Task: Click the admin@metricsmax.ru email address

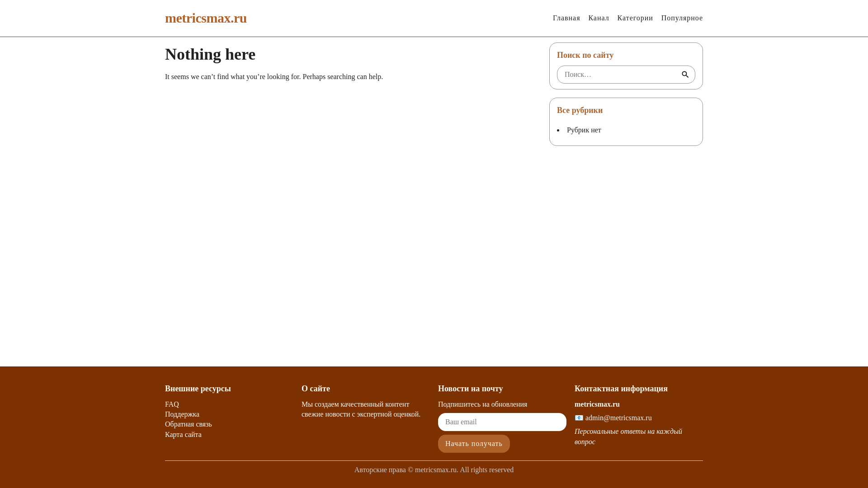Action: (x=618, y=418)
